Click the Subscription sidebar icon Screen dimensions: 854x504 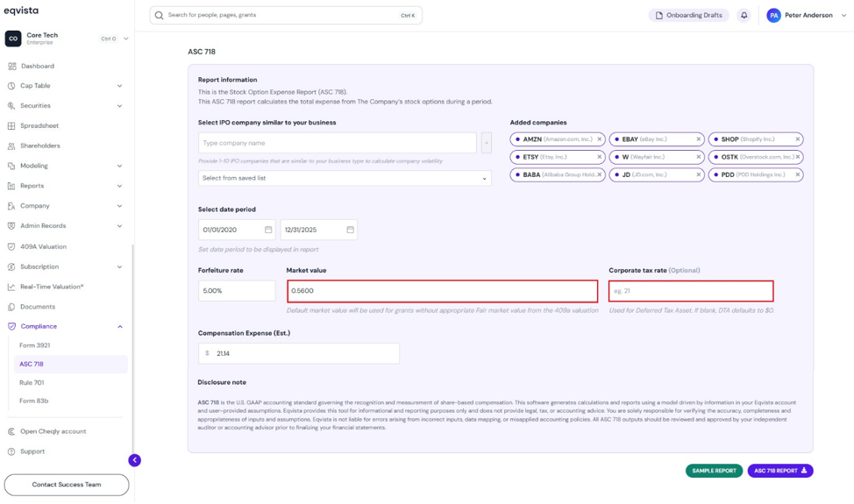point(11,266)
